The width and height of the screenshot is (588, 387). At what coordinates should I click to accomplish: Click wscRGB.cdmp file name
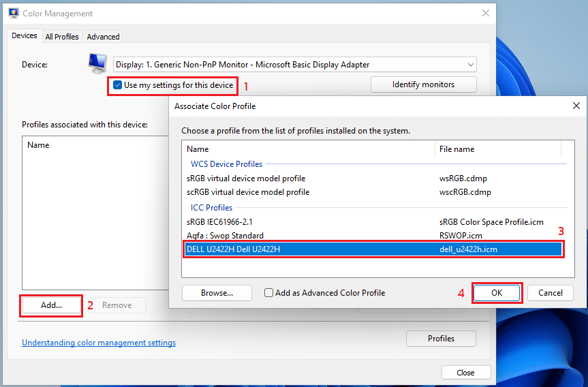point(465,192)
